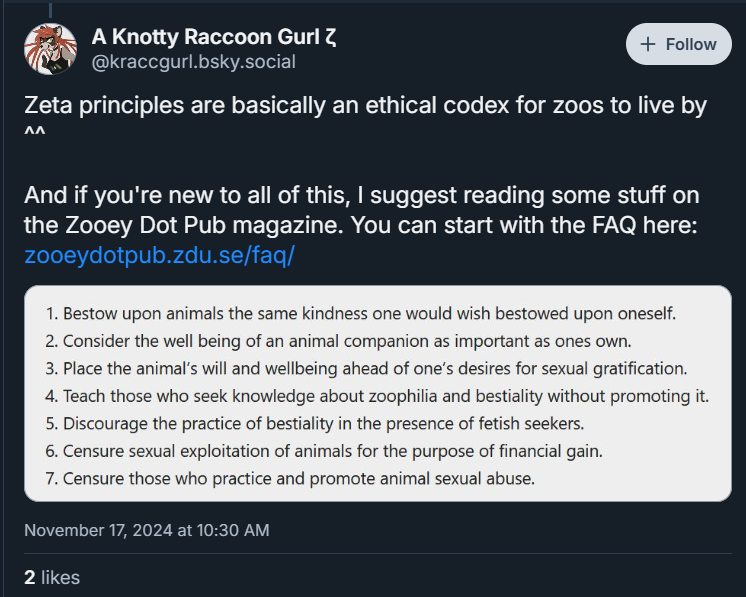Click item 3 in the embedded image
This screenshot has width=746, height=597.
pyautogui.click(x=365, y=368)
